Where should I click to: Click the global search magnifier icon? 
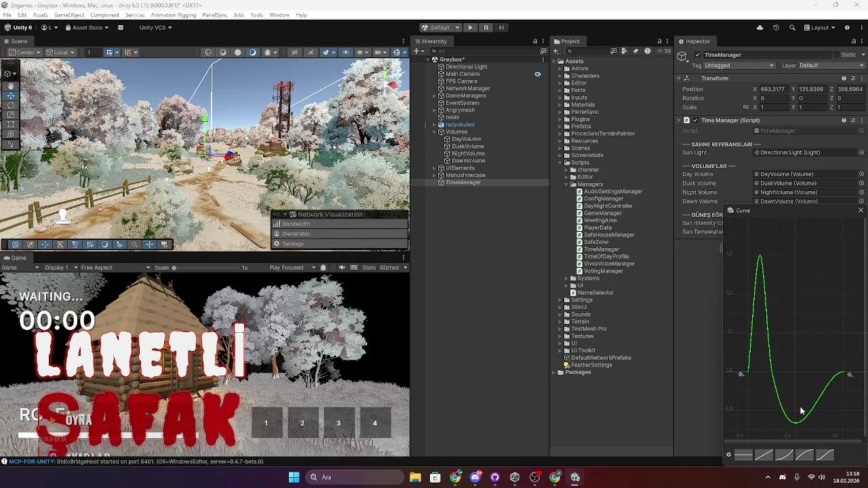[793, 28]
